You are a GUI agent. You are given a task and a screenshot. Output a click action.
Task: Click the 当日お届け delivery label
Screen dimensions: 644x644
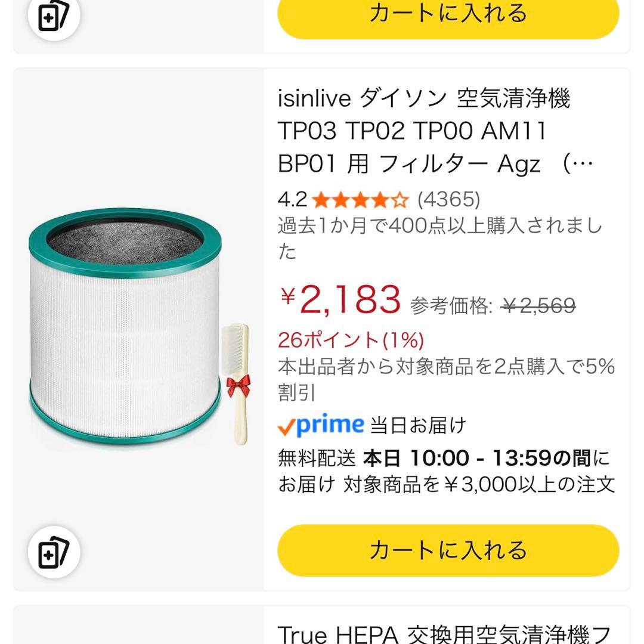coord(417,425)
